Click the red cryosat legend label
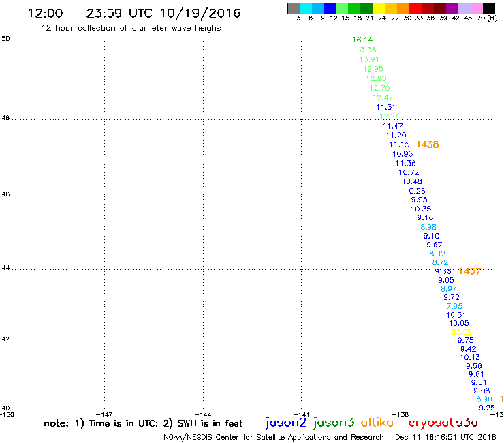Image resolution: width=504 pixels, height=443 pixels. (430, 423)
